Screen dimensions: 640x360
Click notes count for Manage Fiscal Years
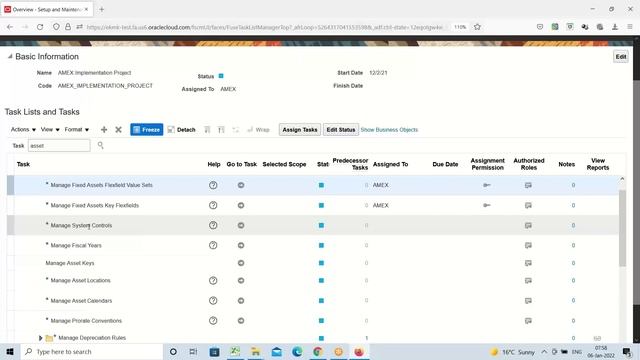573,245
